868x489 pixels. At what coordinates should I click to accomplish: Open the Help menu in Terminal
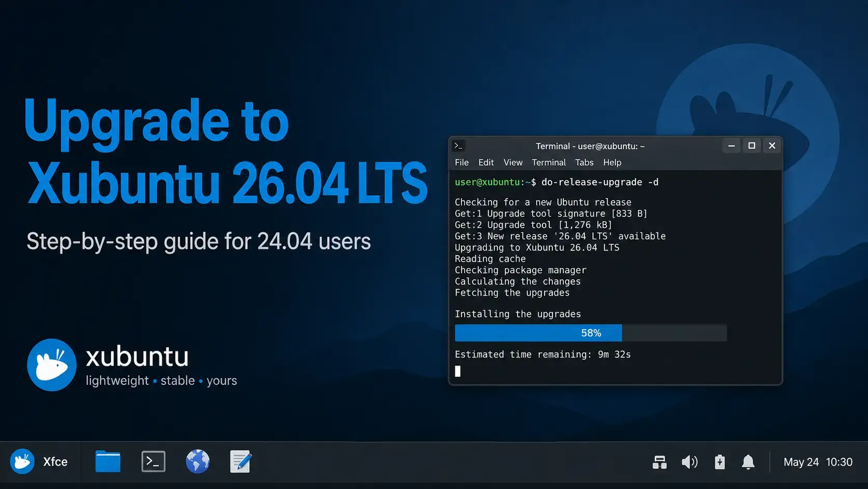coord(612,162)
